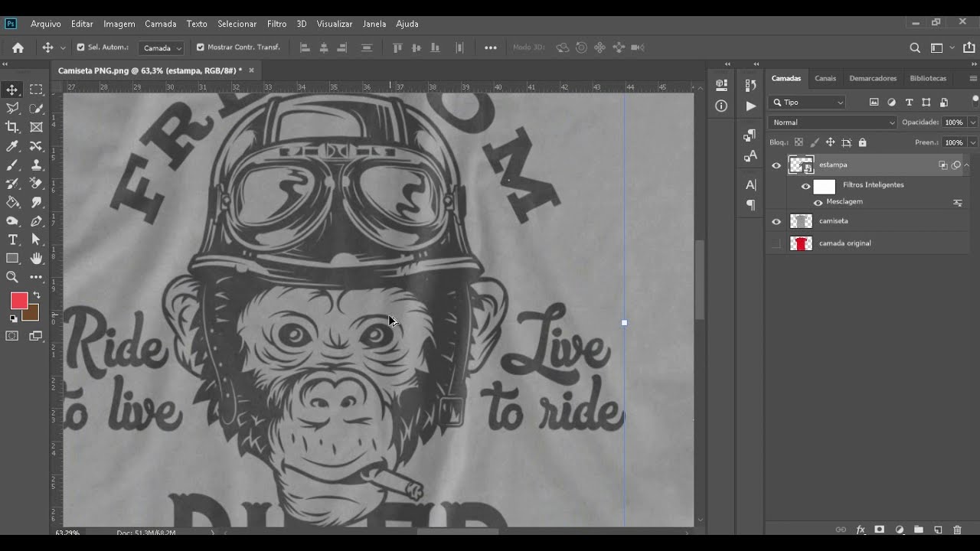Close the Camiseta PNG.png document tab

pos(251,70)
